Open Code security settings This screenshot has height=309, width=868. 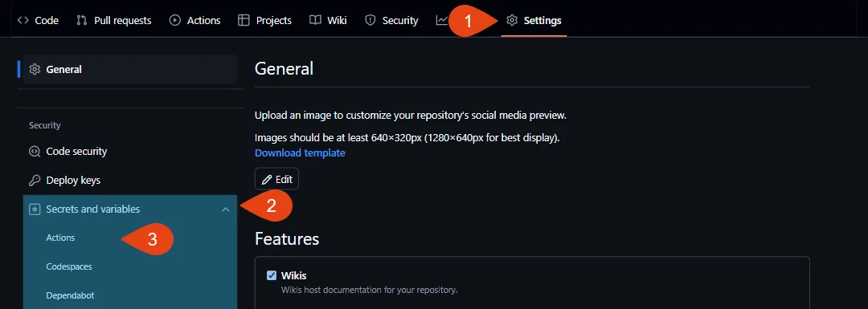130,151
